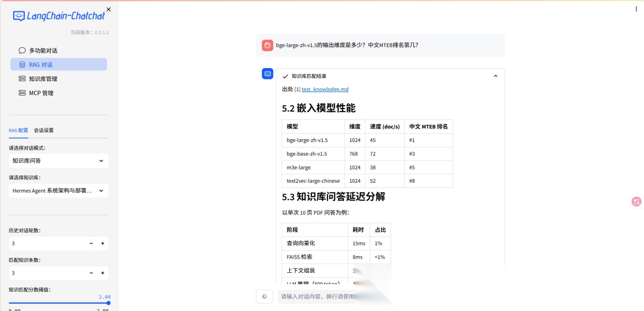Click the chat input field 请输入对话内容
This screenshot has height=311, width=644.
(x=316, y=296)
